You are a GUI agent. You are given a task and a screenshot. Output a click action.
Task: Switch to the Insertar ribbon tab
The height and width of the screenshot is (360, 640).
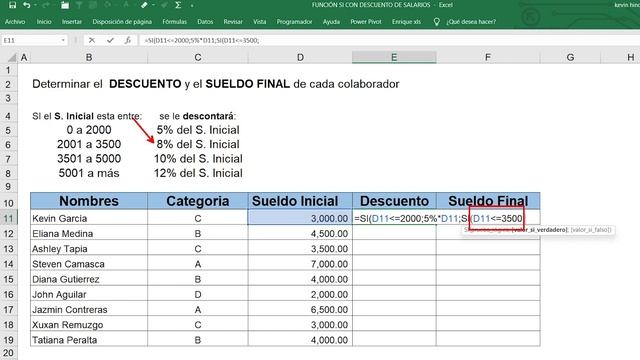72,22
